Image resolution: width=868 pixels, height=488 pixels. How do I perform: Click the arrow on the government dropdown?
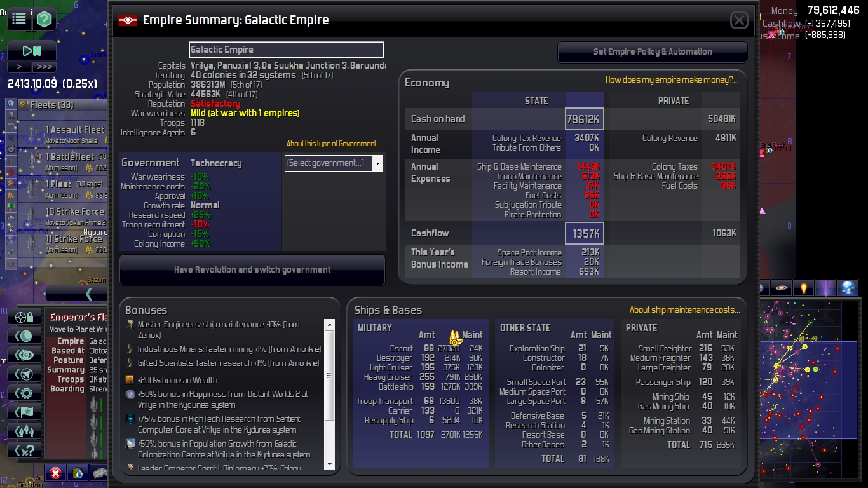pyautogui.click(x=377, y=163)
